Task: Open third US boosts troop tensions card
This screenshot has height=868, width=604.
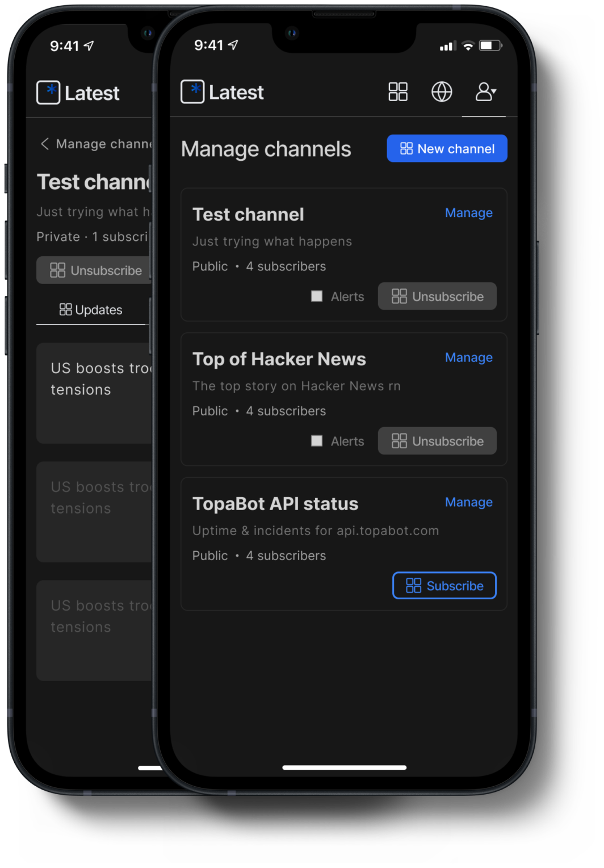Action: pos(94,631)
